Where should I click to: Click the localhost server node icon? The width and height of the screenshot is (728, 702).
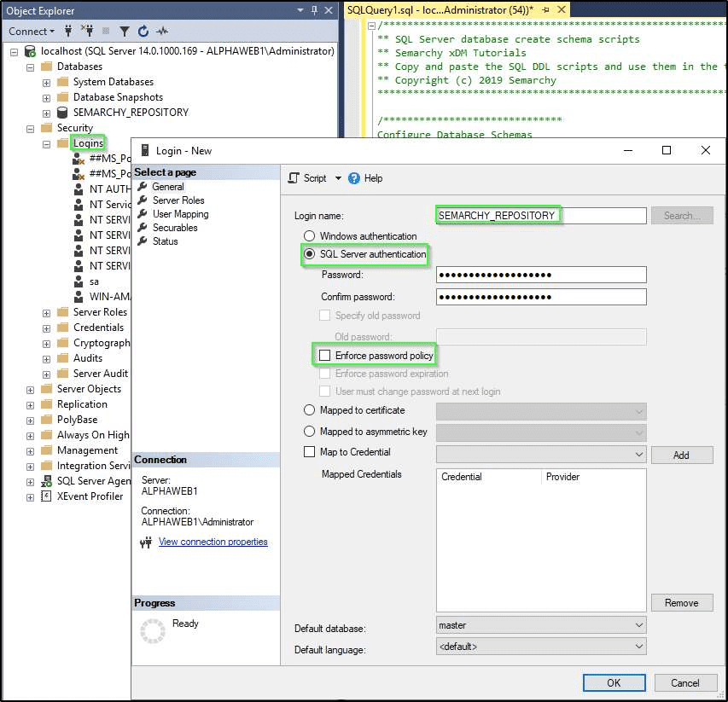pos(30,51)
